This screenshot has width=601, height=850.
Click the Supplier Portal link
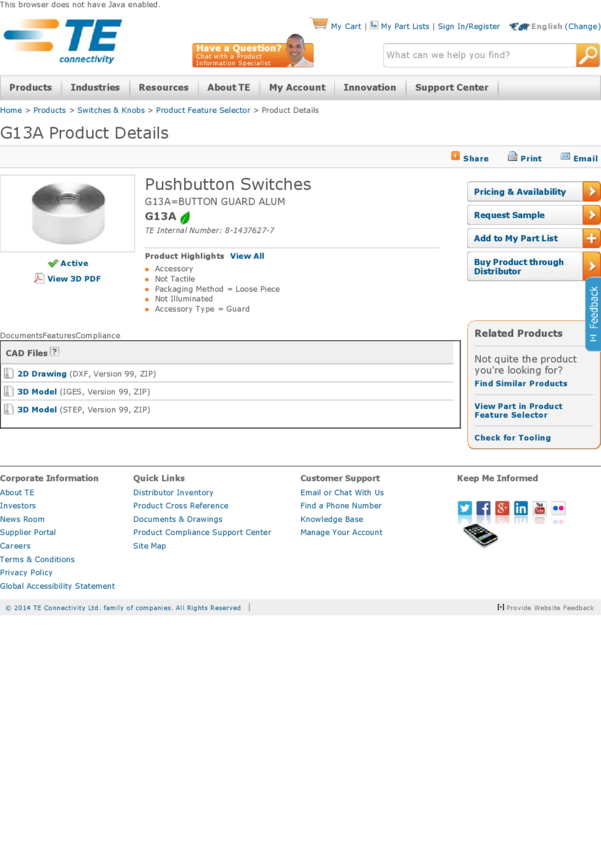28,532
